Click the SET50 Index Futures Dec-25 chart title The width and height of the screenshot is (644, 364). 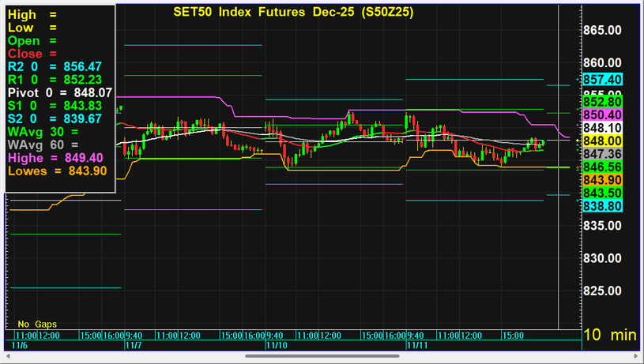point(292,13)
